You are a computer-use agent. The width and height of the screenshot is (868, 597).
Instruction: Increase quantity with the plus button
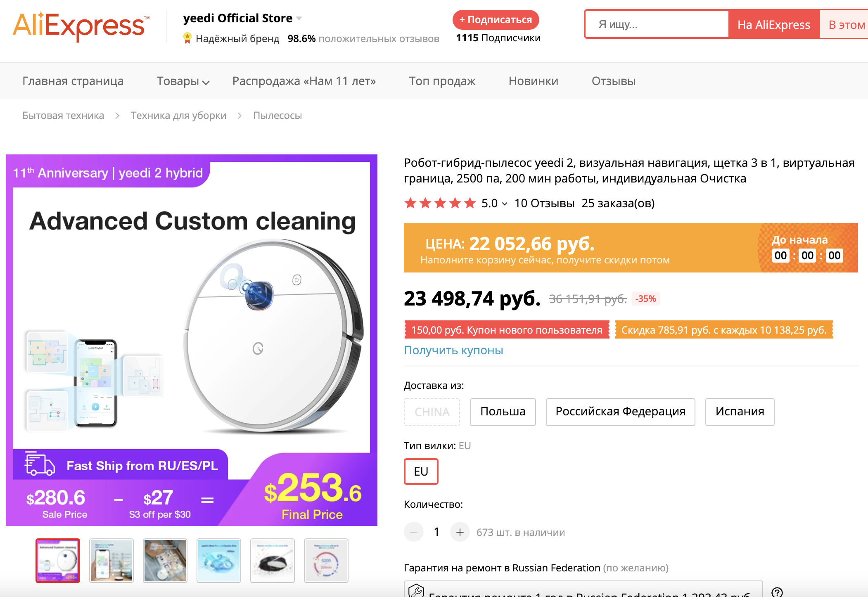pyautogui.click(x=460, y=532)
